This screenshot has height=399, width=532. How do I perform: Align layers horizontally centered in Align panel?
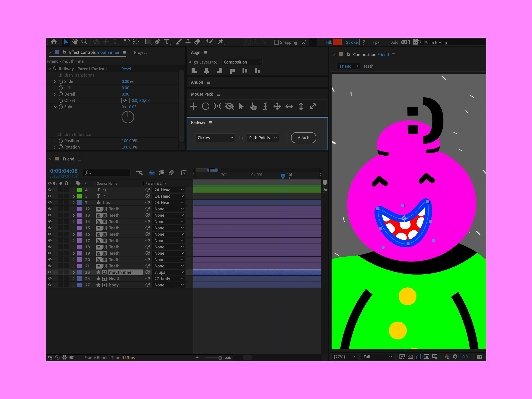pos(207,71)
